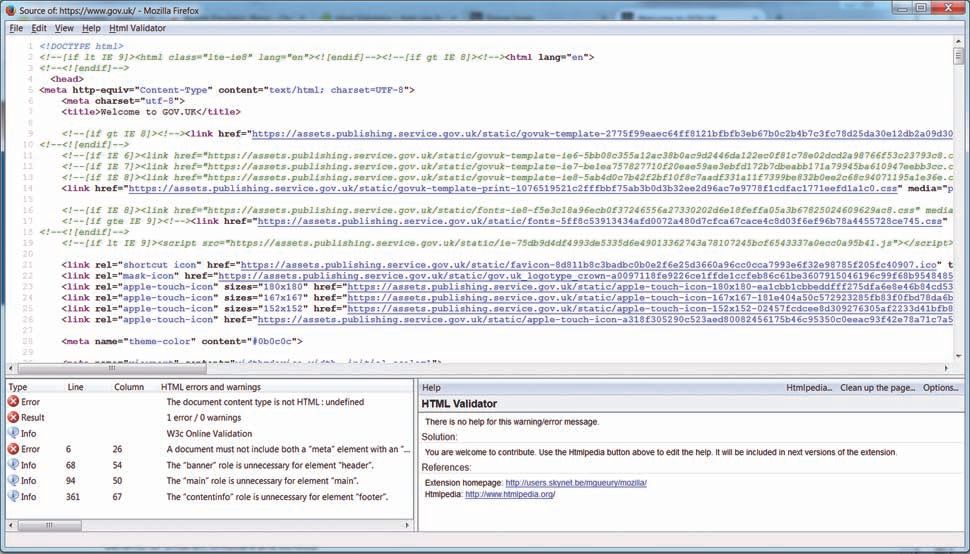The height and width of the screenshot is (554, 970).
Task: Open the Html Validator menu
Action: 137,28
